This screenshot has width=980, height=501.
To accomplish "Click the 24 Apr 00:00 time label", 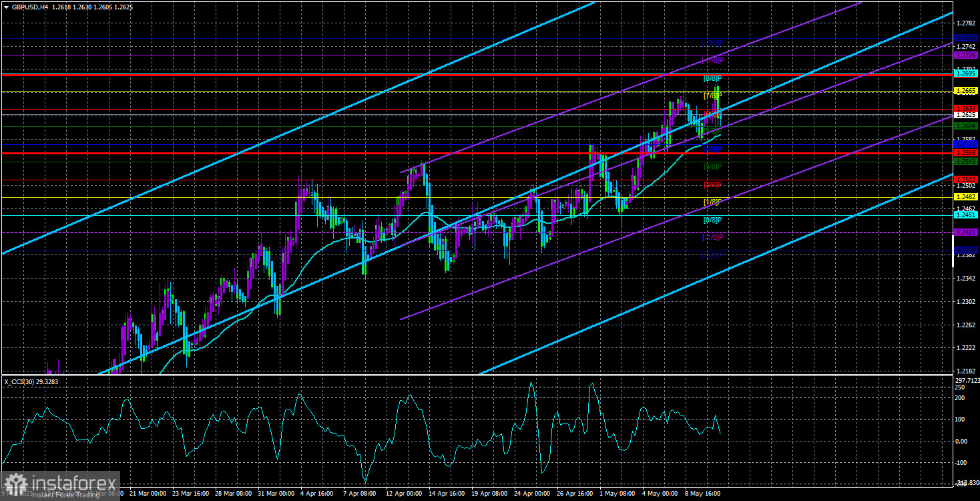I will [x=533, y=494].
